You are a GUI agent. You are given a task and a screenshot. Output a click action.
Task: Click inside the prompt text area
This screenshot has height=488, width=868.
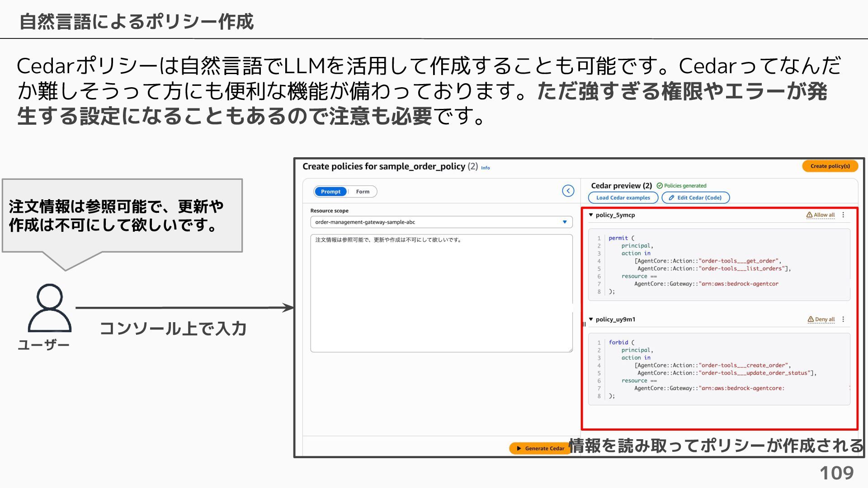tap(441, 294)
